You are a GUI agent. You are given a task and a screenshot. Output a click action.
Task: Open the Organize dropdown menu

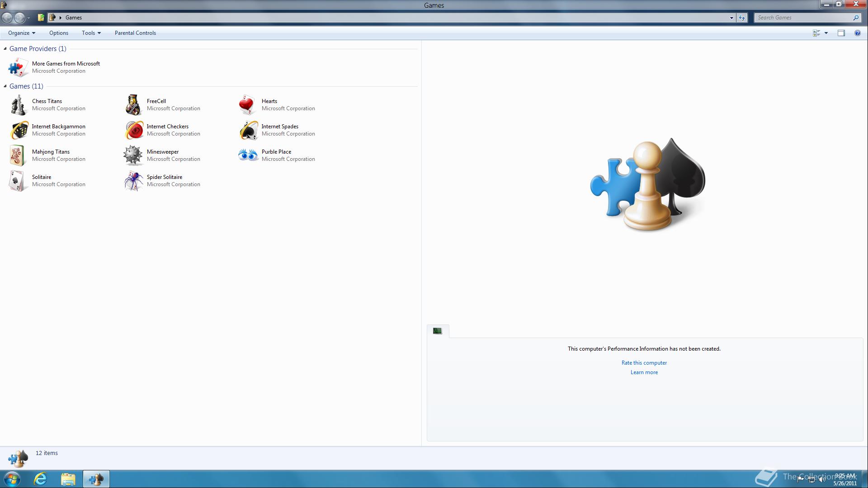coord(21,33)
